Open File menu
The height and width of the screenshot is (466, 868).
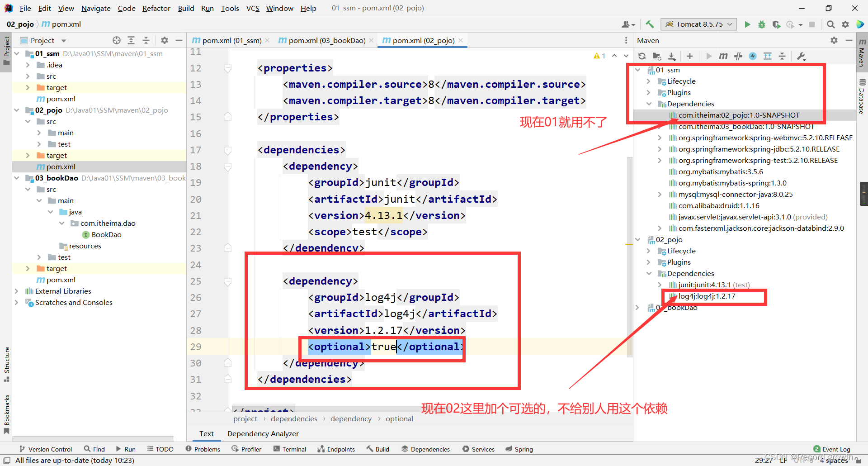25,8
